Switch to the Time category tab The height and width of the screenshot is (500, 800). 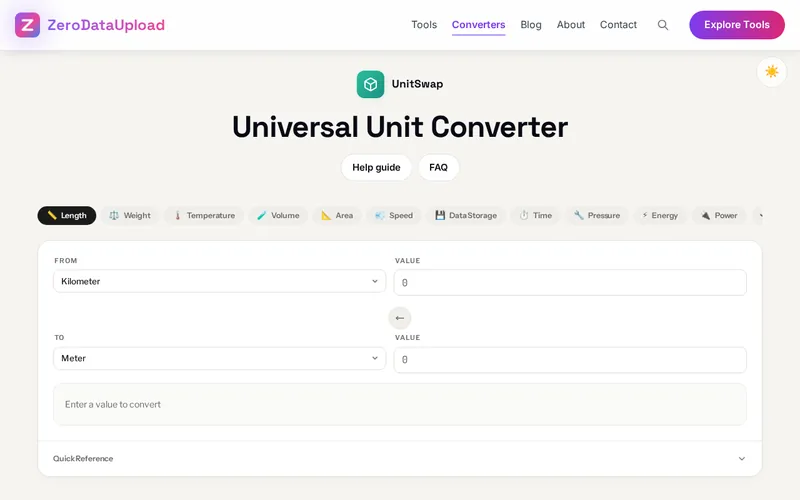[x=536, y=215]
